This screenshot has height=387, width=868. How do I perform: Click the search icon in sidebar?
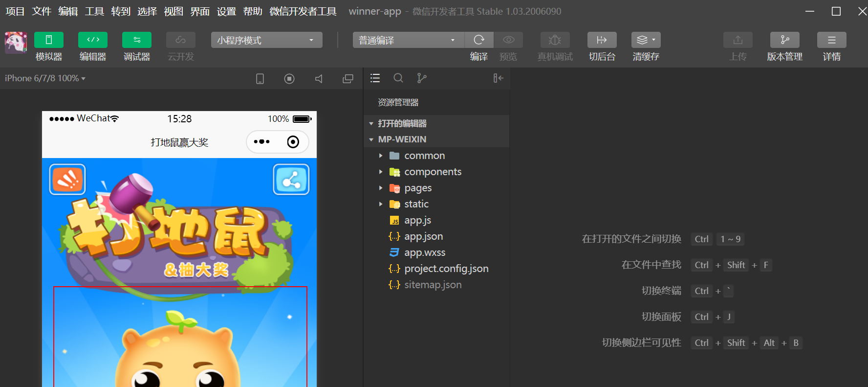398,78
